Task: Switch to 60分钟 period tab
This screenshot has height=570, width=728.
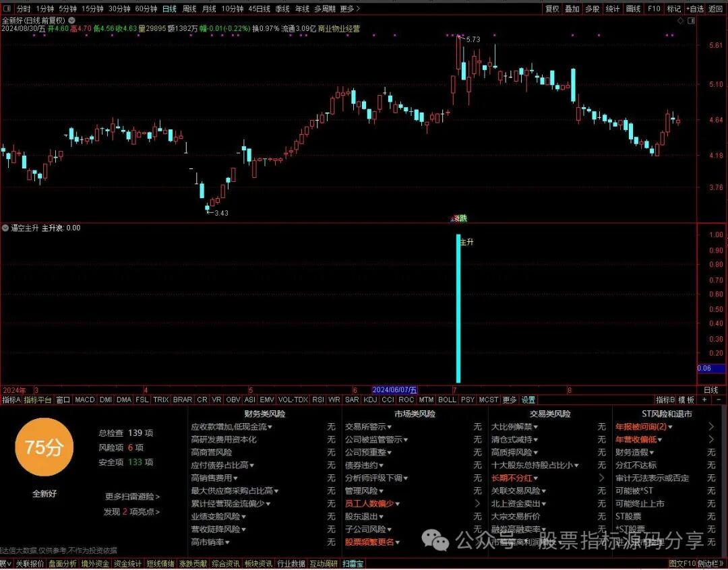Action: click(146, 9)
